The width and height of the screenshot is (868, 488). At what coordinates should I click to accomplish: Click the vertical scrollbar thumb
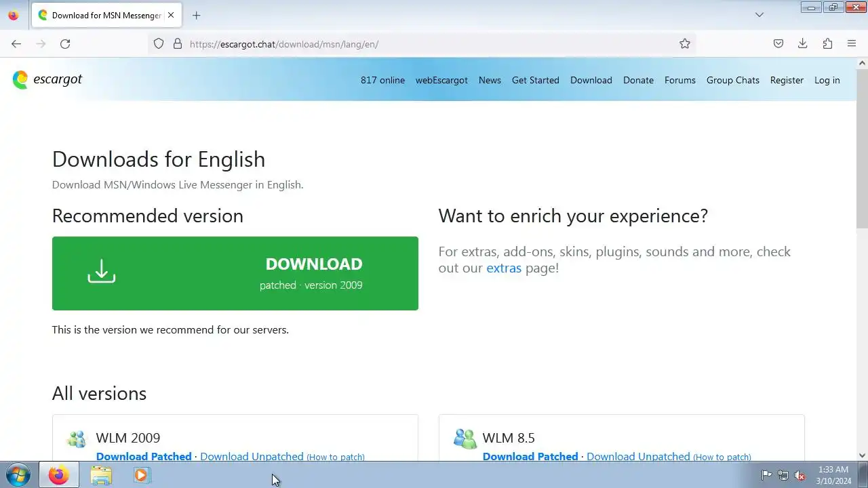863,148
